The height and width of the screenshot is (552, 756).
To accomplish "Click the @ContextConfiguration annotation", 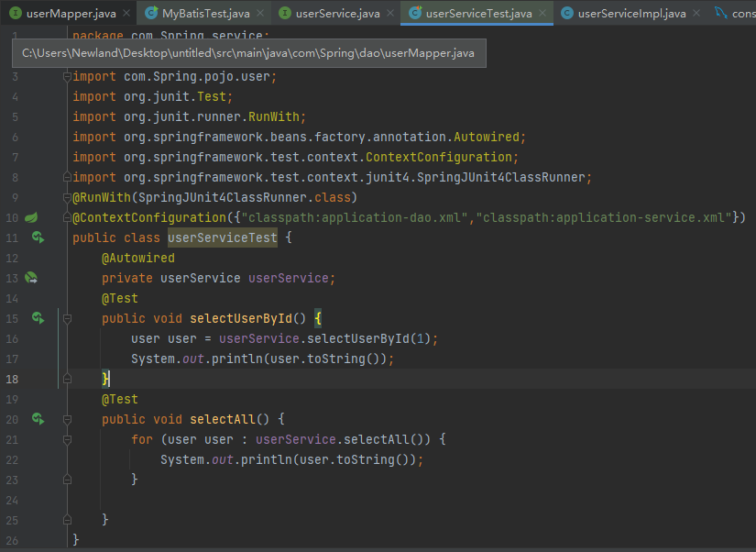I will click(149, 217).
